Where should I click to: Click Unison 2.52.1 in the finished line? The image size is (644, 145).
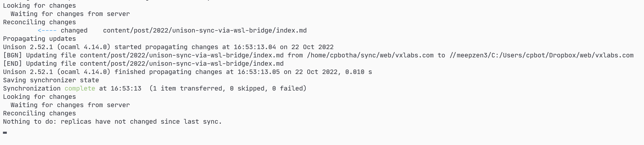tap(28, 72)
